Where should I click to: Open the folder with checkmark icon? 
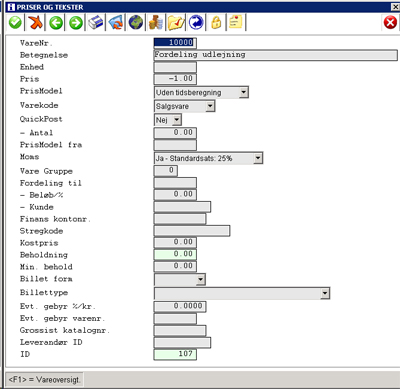(176, 23)
